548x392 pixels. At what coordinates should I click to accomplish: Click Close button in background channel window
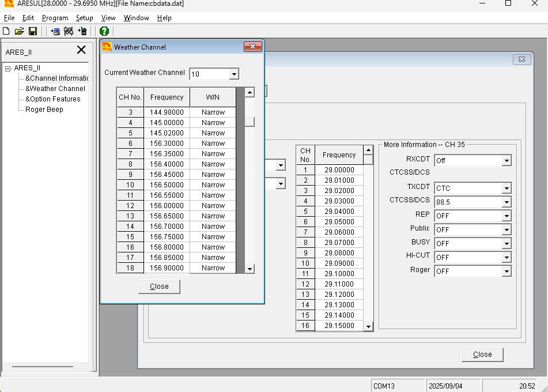tap(482, 355)
